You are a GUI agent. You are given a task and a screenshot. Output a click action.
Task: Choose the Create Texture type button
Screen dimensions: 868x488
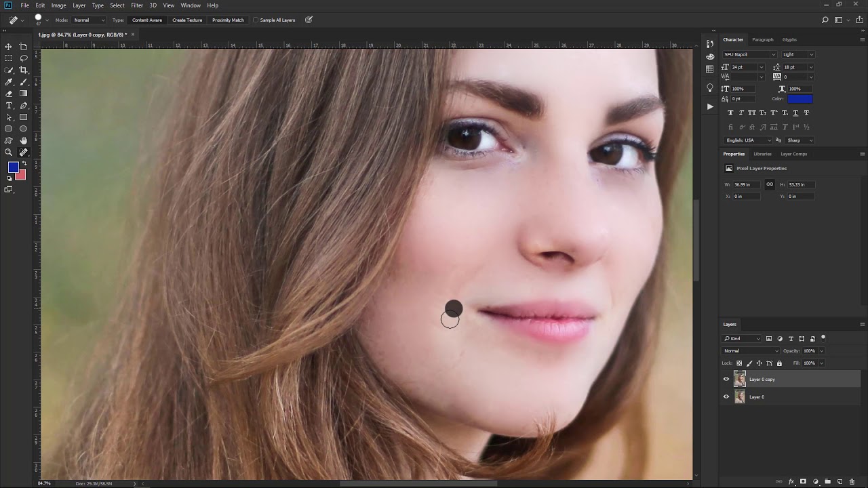[187, 20]
